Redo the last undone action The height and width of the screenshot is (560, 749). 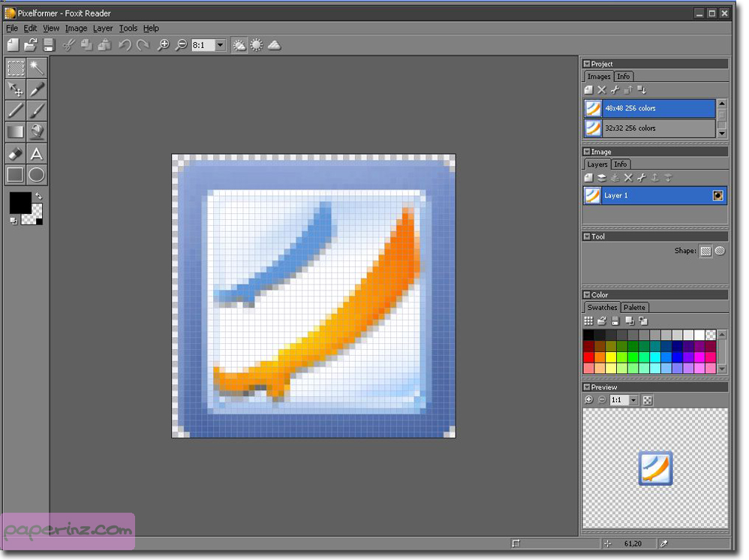click(x=143, y=45)
